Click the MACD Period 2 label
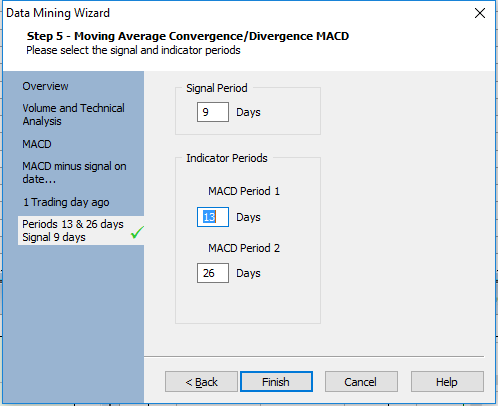Screen dimensions: 498x406 (244, 248)
